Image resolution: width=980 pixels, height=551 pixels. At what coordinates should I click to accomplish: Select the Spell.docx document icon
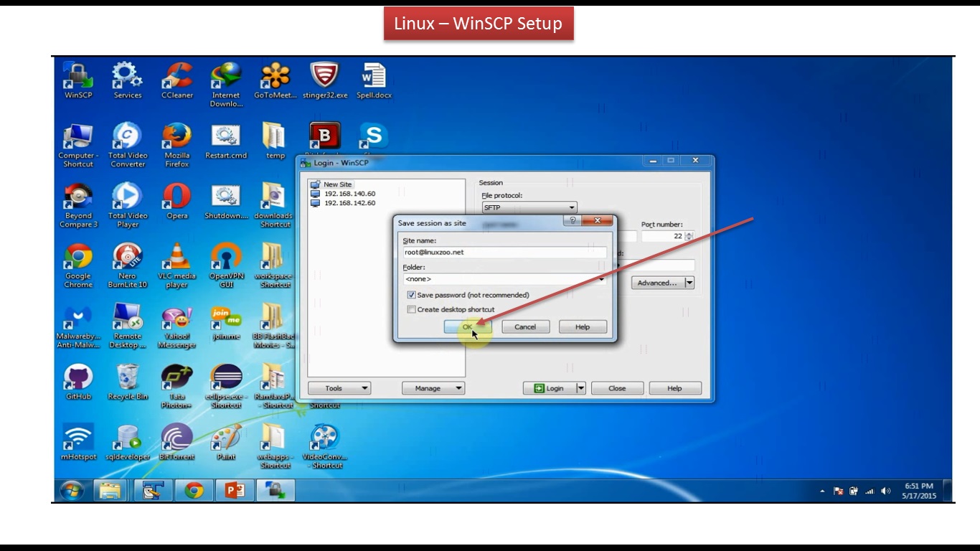374,80
